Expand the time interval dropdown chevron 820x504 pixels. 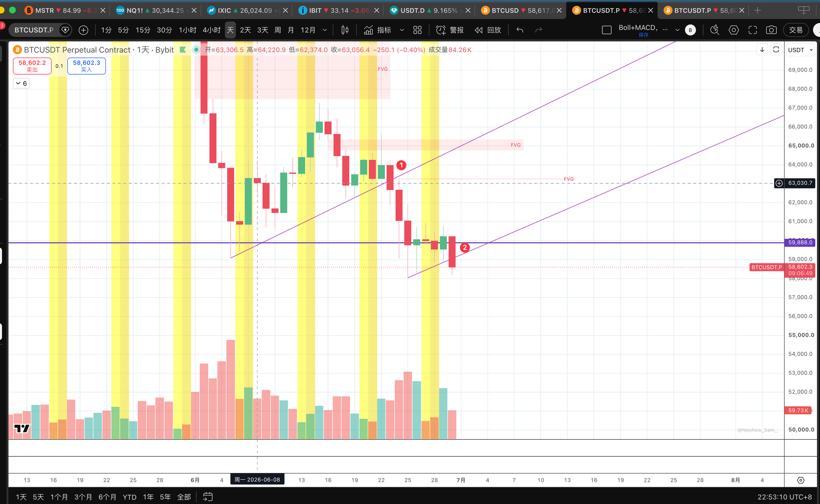325,30
